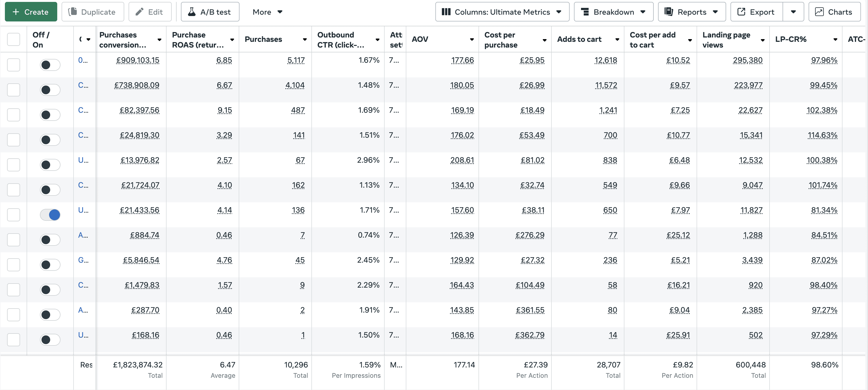Image resolution: width=868 pixels, height=390 pixels.
Task: Click LP-CR% value 114.63%
Action: pyautogui.click(x=822, y=136)
